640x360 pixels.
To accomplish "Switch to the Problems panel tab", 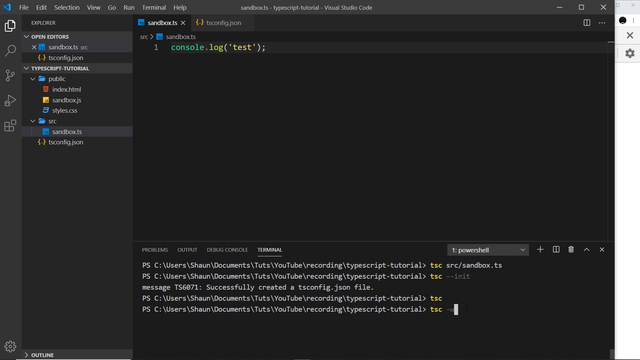I will (155, 250).
